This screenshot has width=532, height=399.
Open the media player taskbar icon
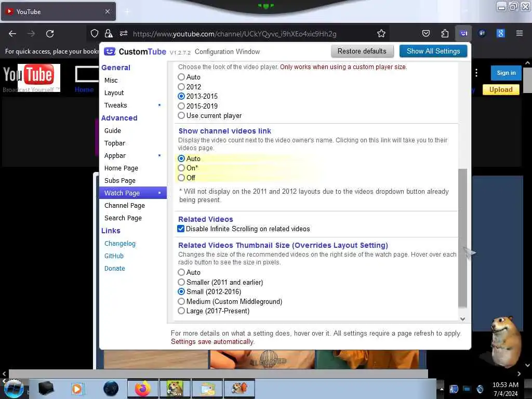point(77,389)
